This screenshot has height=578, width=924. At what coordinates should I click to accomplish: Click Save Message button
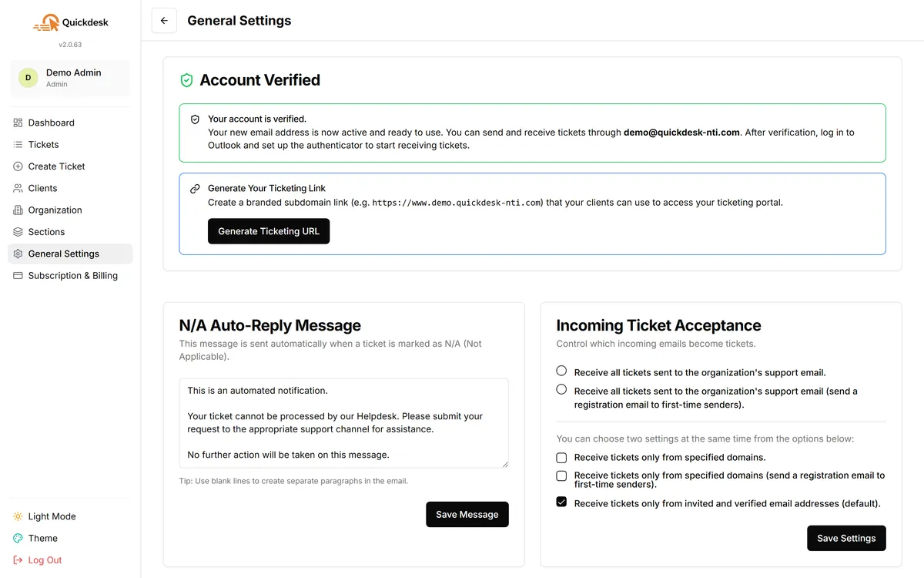click(x=467, y=514)
